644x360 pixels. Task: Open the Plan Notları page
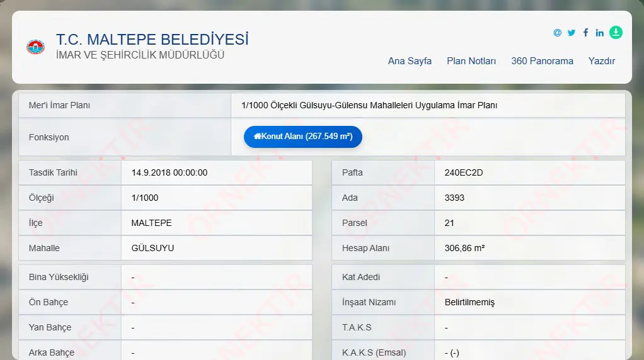(x=471, y=61)
